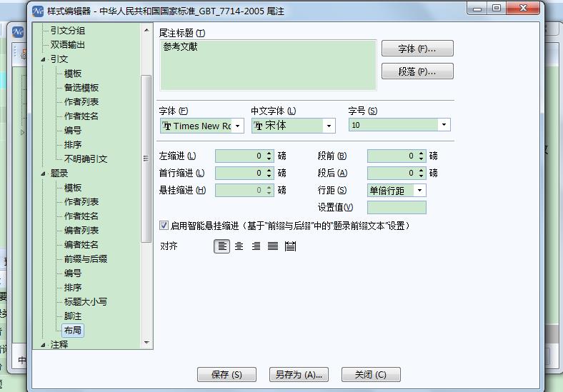Click the NoteExpress icon in title bar
Viewport: 563px width, 392px height.
coord(38,11)
